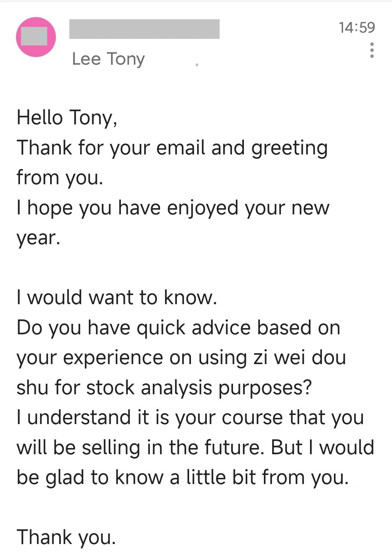The image size is (392, 556).
Task: Expand recipient details via the small dot
Action: pyautogui.click(x=197, y=65)
